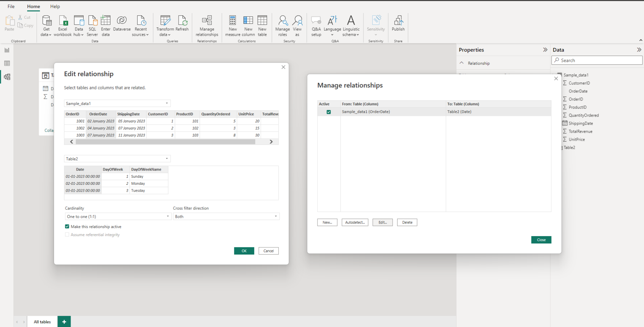Image resolution: width=644 pixels, height=327 pixels.
Task: Click Autodetect... button
Action: (355, 222)
